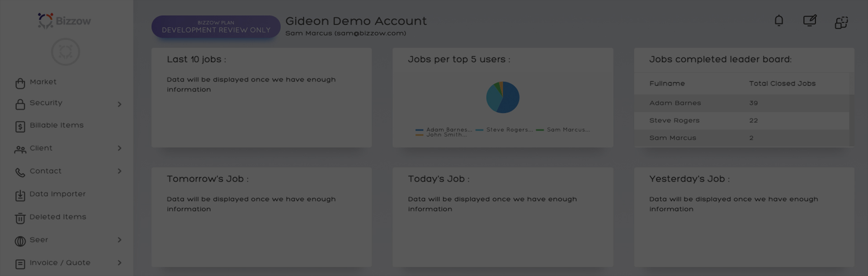
Task: Click the Total Closed Jobs column header
Action: pos(782,84)
